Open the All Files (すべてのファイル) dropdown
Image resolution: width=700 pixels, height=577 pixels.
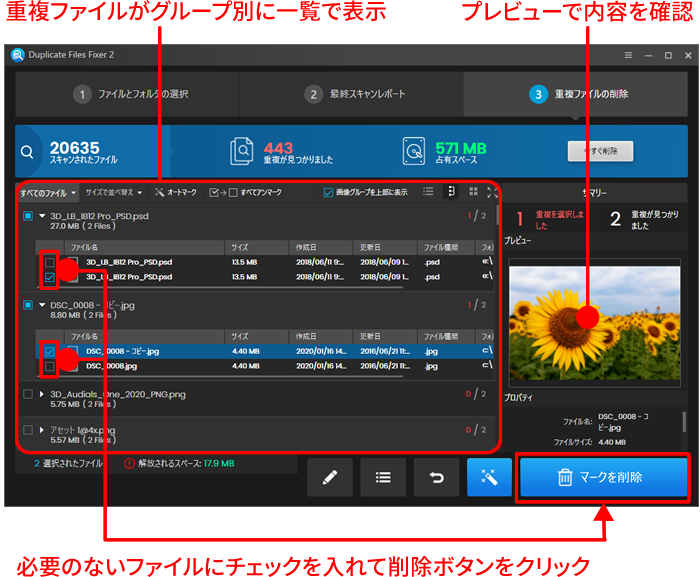coord(48,193)
